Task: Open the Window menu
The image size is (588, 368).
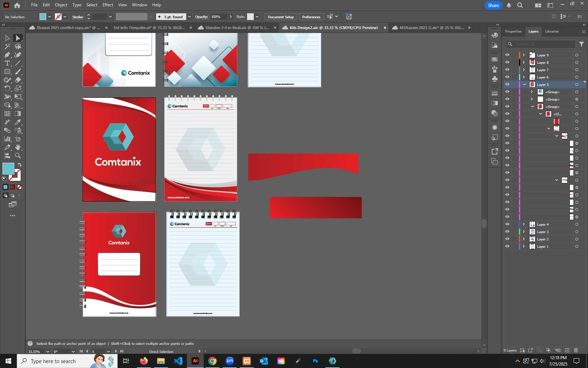Action: click(140, 5)
